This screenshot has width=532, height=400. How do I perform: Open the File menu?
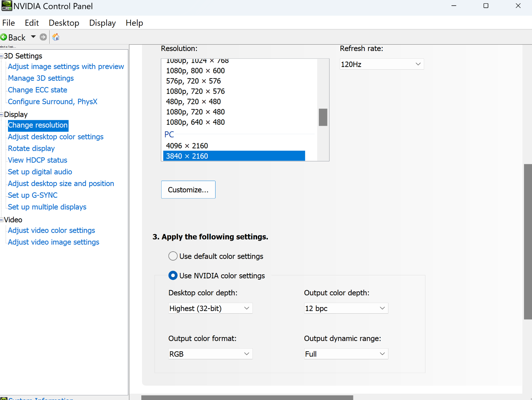pyautogui.click(x=9, y=23)
